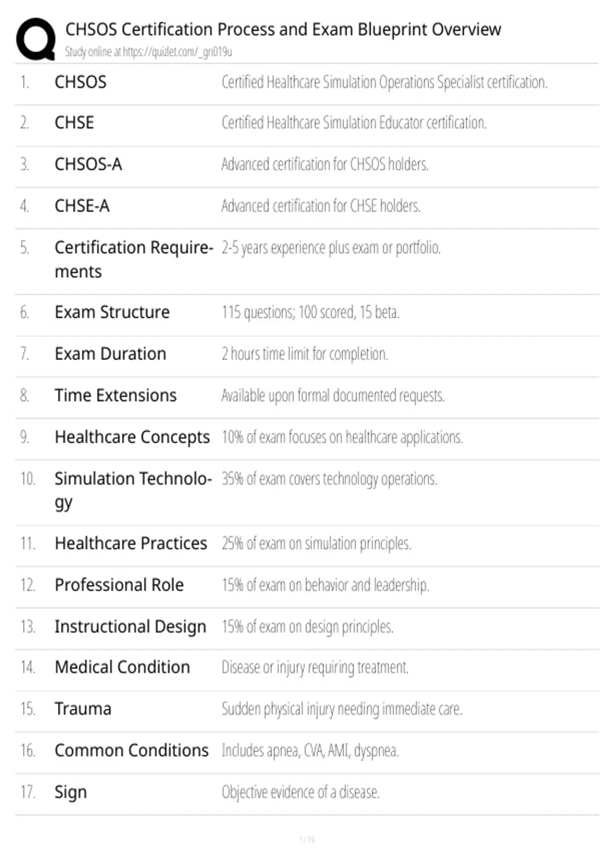613x868 pixels.
Task: Click the '25% of exam' definition text
Action: pyautogui.click(x=316, y=544)
